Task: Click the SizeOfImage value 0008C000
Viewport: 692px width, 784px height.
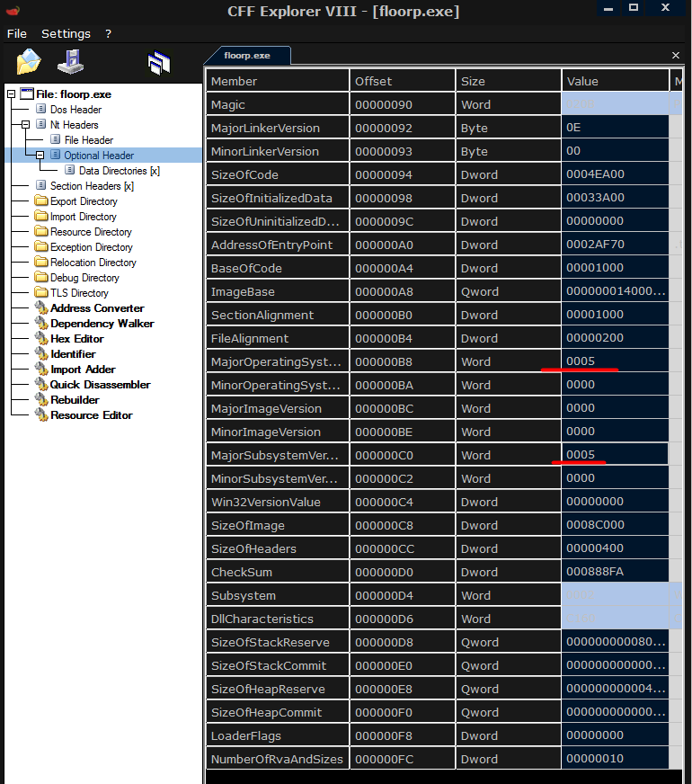Action: point(615,525)
